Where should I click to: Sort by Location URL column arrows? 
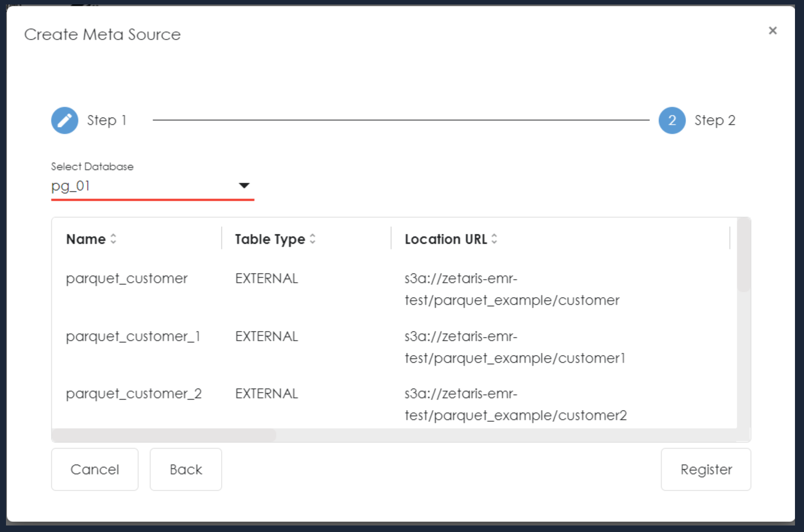pyautogui.click(x=494, y=239)
